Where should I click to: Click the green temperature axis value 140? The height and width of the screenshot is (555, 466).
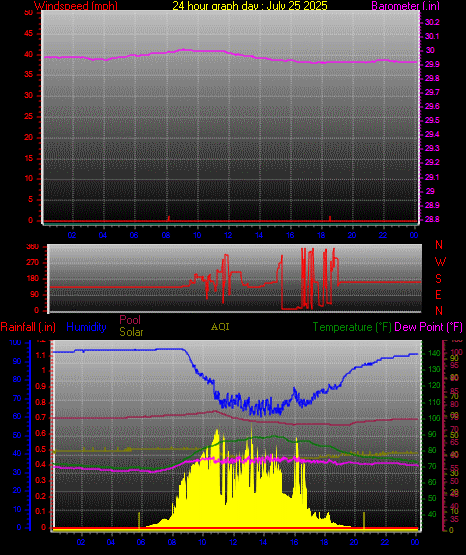click(x=435, y=353)
